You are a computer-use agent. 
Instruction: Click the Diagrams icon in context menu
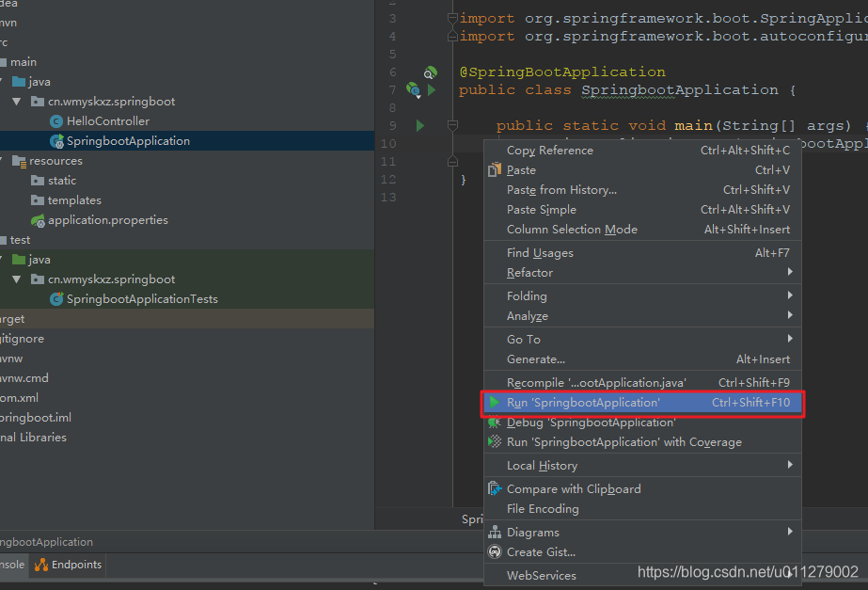(x=495, y=533)
